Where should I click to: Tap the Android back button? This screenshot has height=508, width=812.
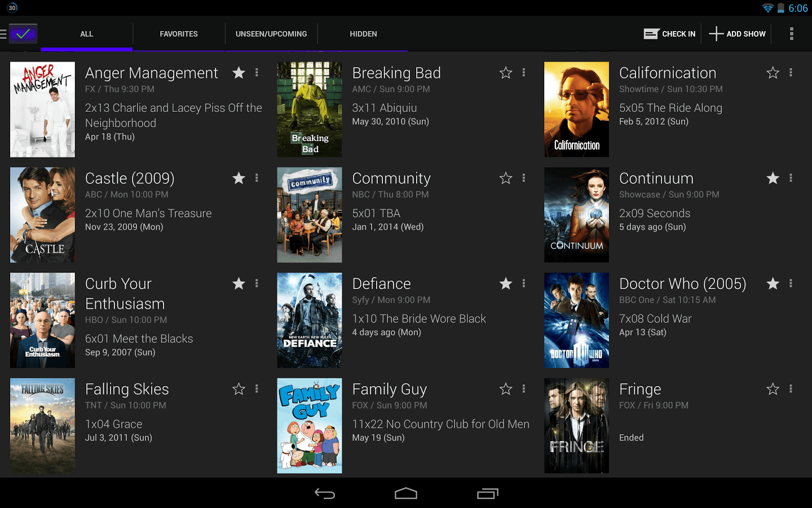(325, 494)
